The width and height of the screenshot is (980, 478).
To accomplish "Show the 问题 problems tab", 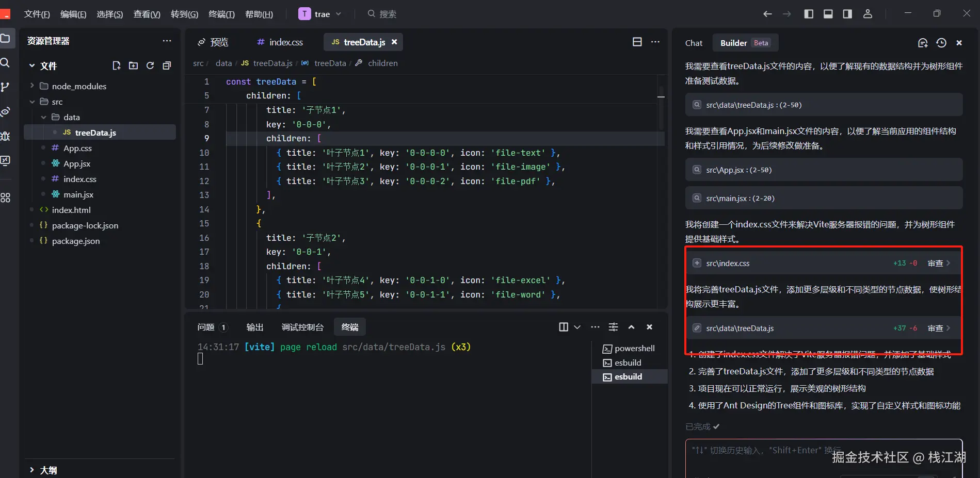I will tap(212, 327).
